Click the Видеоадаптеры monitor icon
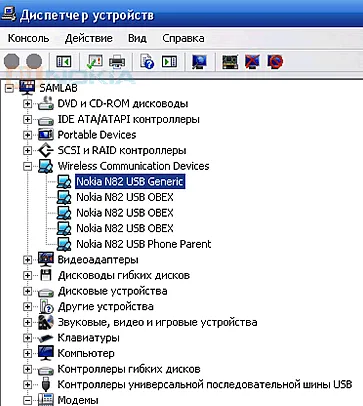The height and width of the screenshot is (406, 363). tap(46, 260)
